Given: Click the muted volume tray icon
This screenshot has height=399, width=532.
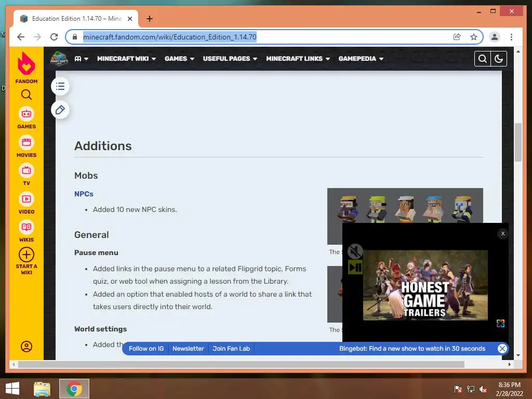Looking at the screenshot, I should tap(483, 389).
